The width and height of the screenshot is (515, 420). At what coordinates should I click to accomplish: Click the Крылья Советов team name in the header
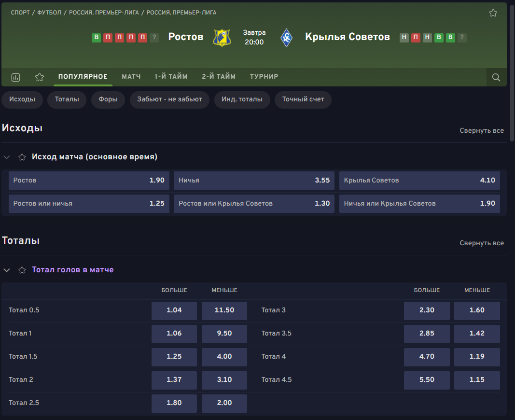pyautogui.click(x=348, y=37)
